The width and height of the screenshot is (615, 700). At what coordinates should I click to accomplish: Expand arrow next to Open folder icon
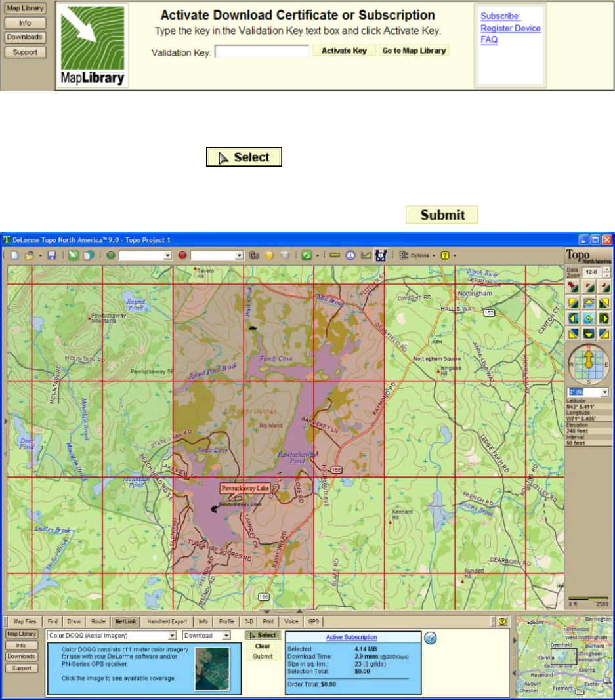pyautogui.click(x=40, y=256)
